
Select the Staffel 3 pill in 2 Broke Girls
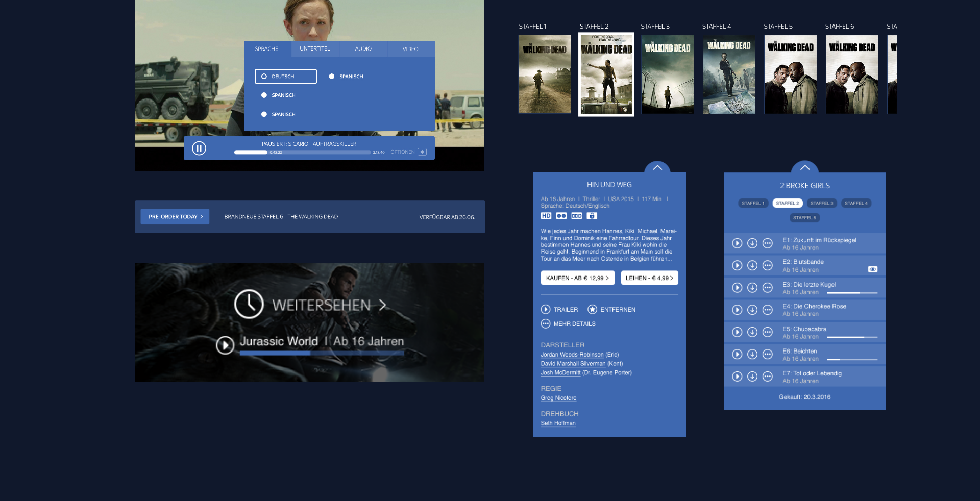[x=821, y=203]
